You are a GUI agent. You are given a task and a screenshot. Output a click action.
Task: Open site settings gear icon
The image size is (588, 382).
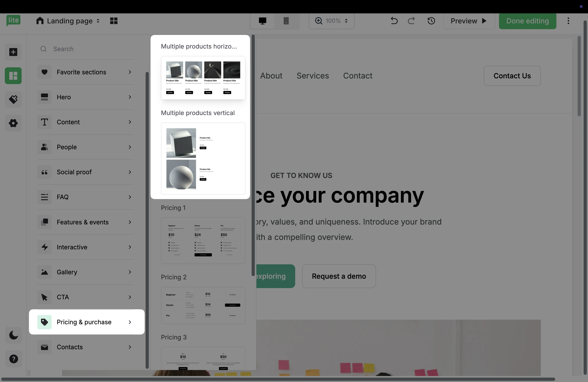[13, 123]
